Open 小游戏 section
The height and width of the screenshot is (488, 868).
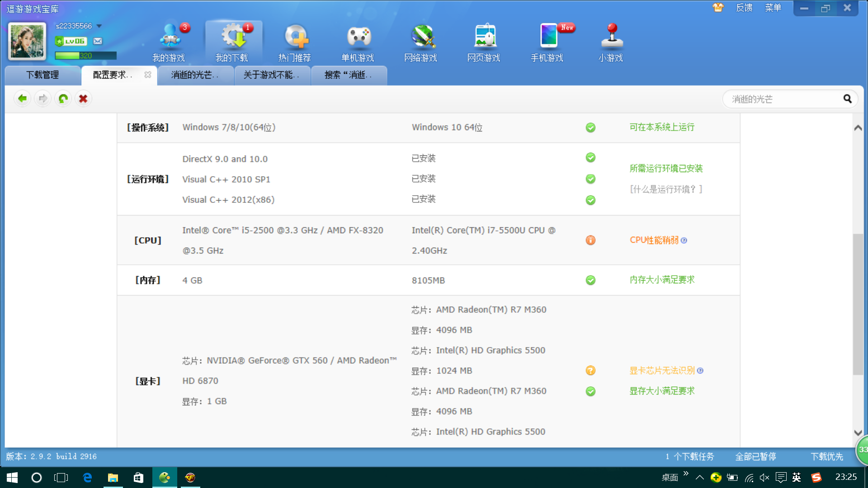[x=611, y=43]
